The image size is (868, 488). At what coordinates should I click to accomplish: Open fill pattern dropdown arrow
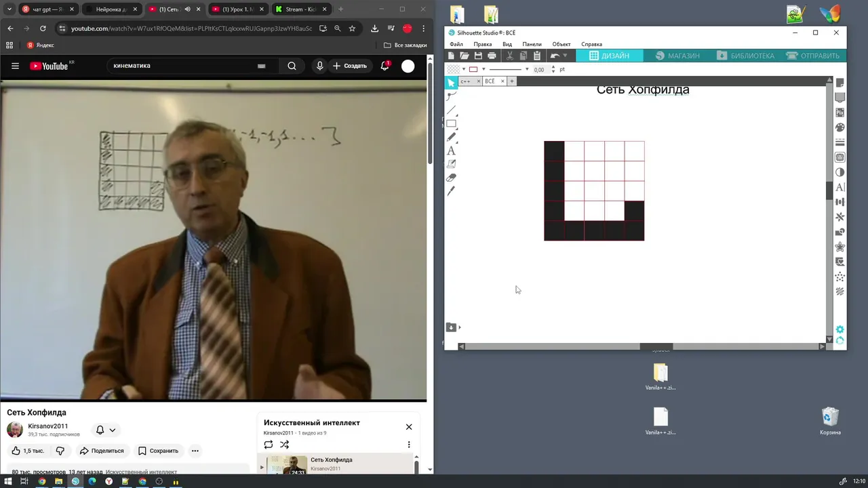(464, 69)
